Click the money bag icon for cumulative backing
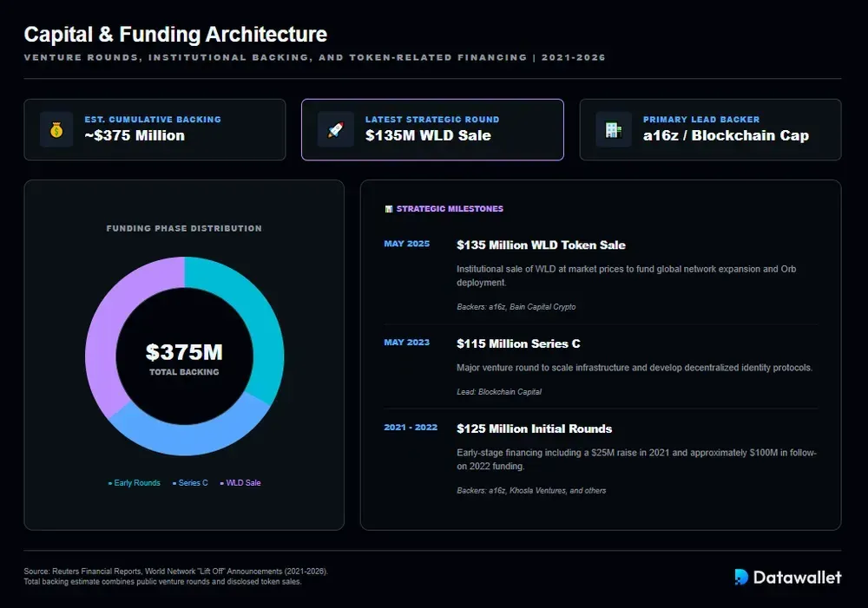This screenshot has height=608, width=868. pyautogui.click(x=56, y=129)
